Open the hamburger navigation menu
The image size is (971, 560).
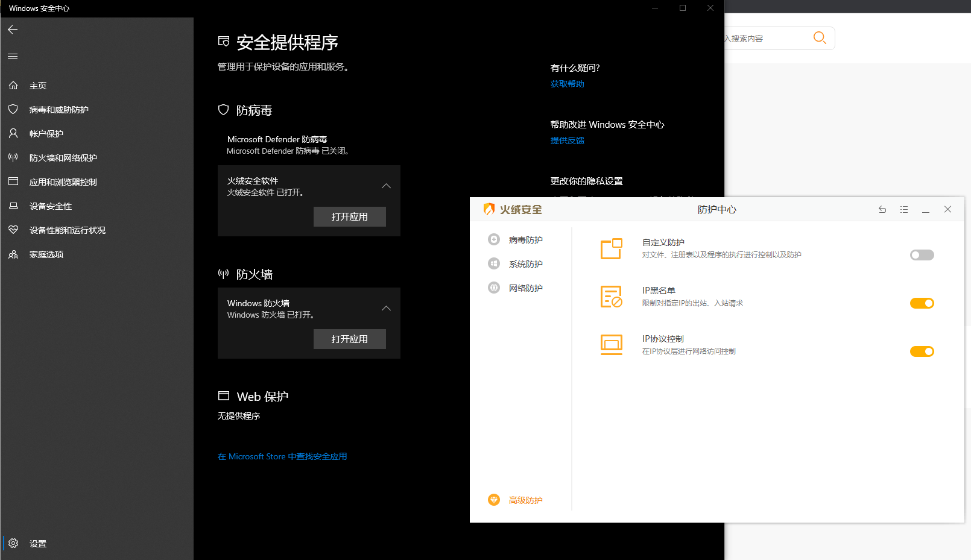(x=13, y=56)
